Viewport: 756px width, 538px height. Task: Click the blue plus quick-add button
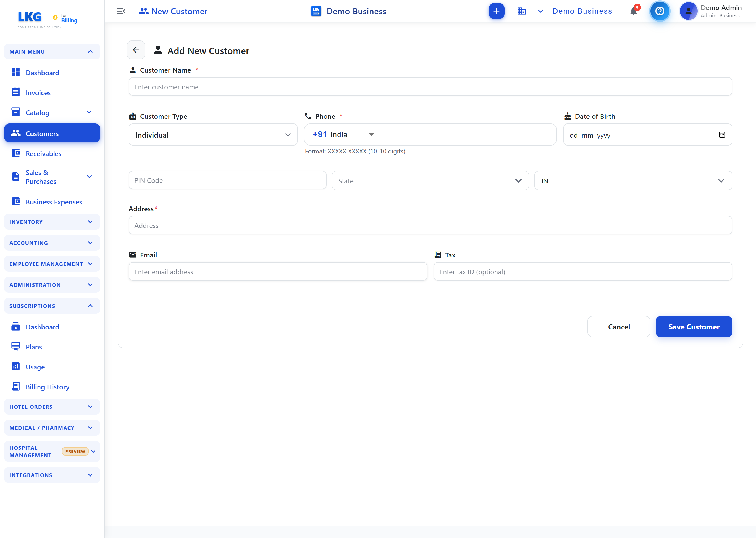pyautogui.click(x=496, y=11)
